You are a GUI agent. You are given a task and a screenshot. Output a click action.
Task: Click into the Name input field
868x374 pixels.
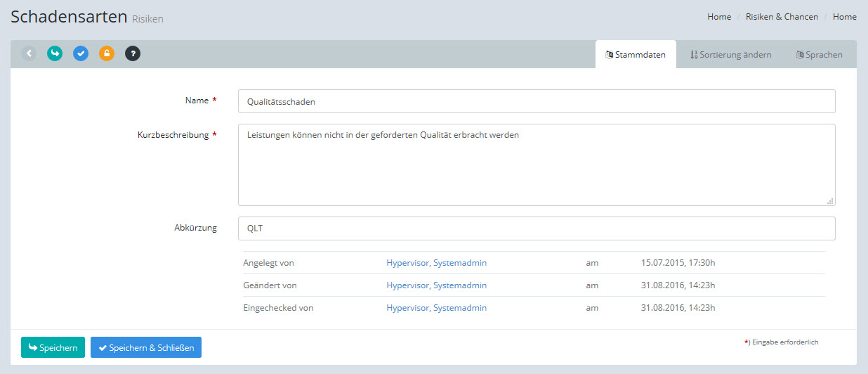click(537, 101)
